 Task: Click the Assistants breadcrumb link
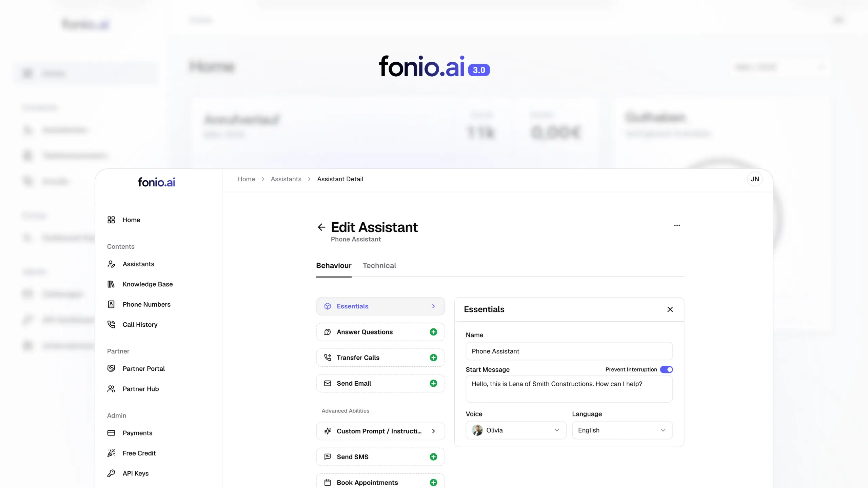point(286,179)
